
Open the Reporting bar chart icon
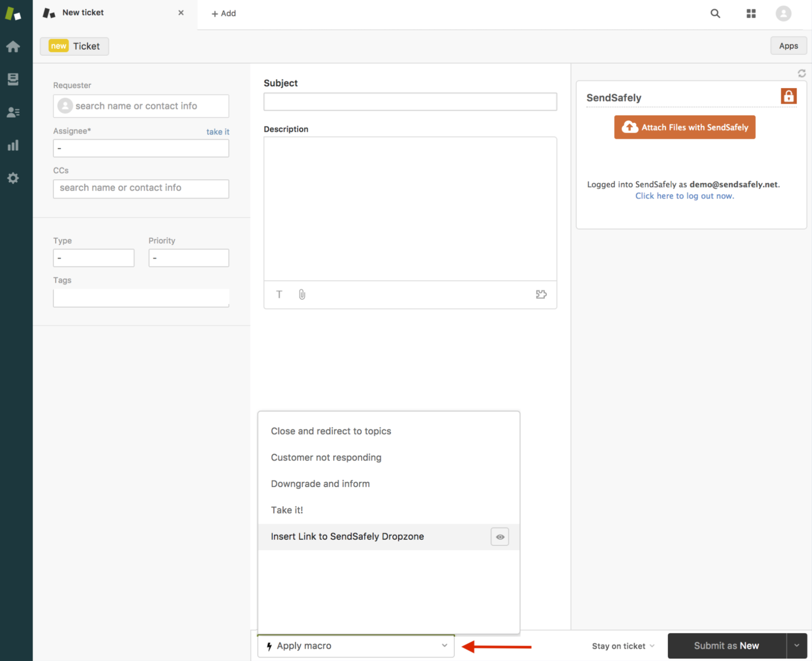(x=13, y=145)
